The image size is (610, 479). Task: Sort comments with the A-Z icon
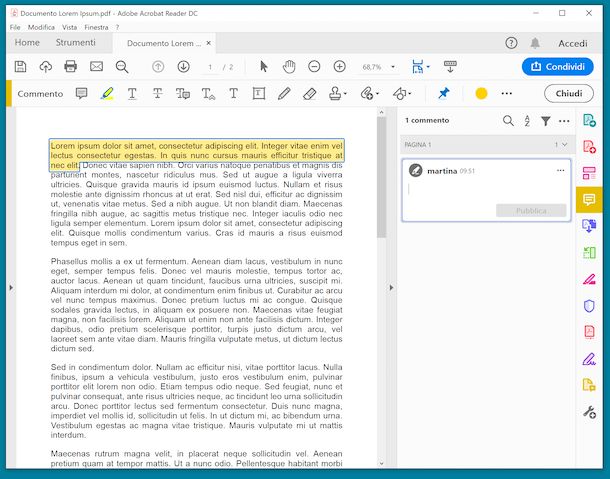tap(527, 121)
